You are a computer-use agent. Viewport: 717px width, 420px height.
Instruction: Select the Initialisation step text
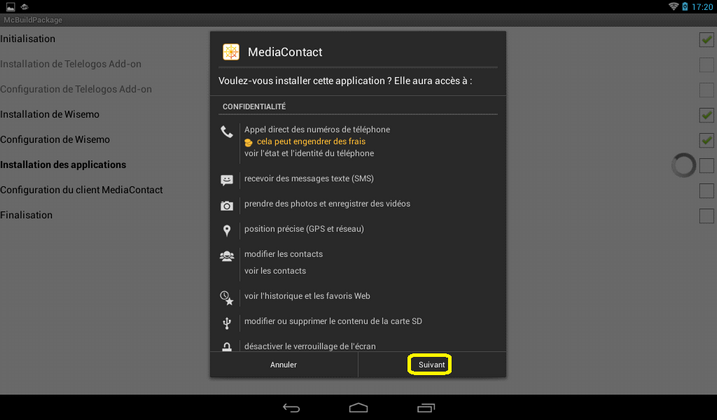[x=27, y=39]
